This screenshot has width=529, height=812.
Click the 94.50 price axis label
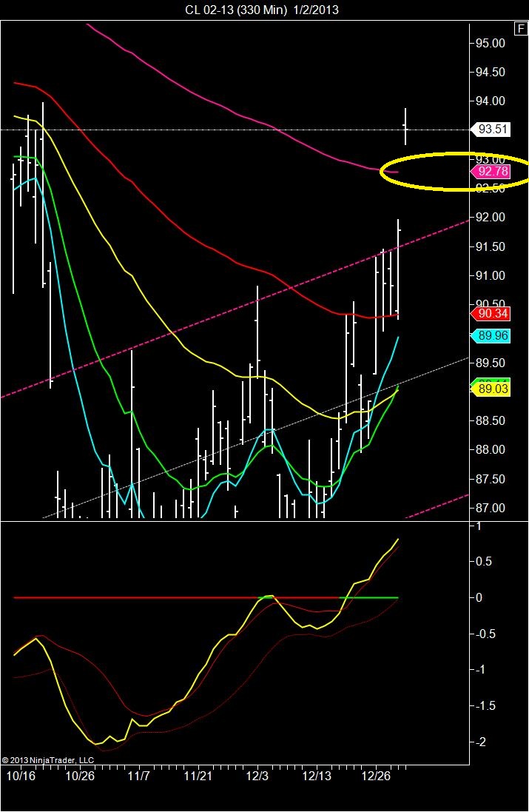[491, 72]
